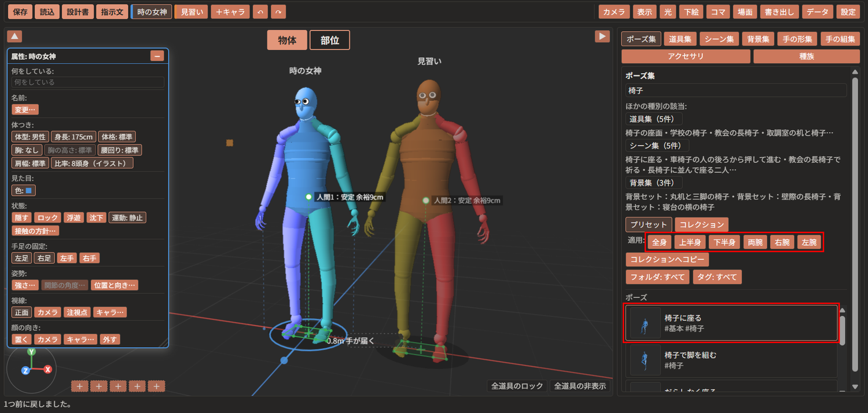The height and width of the screenshot is (413, 868).
Task: Open the blue 色 color swatch
Action: pyautogui.click(x=30, y=190)
